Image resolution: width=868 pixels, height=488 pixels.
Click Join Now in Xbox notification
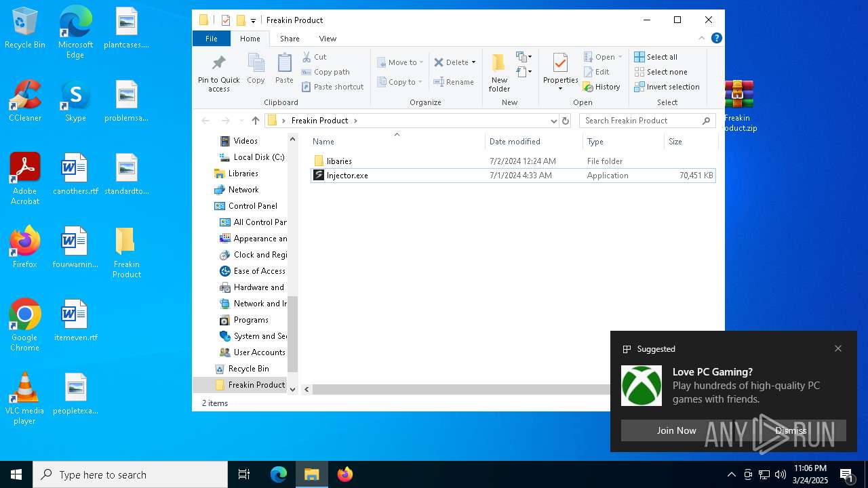pyautogui.click(x=676, y=430)
